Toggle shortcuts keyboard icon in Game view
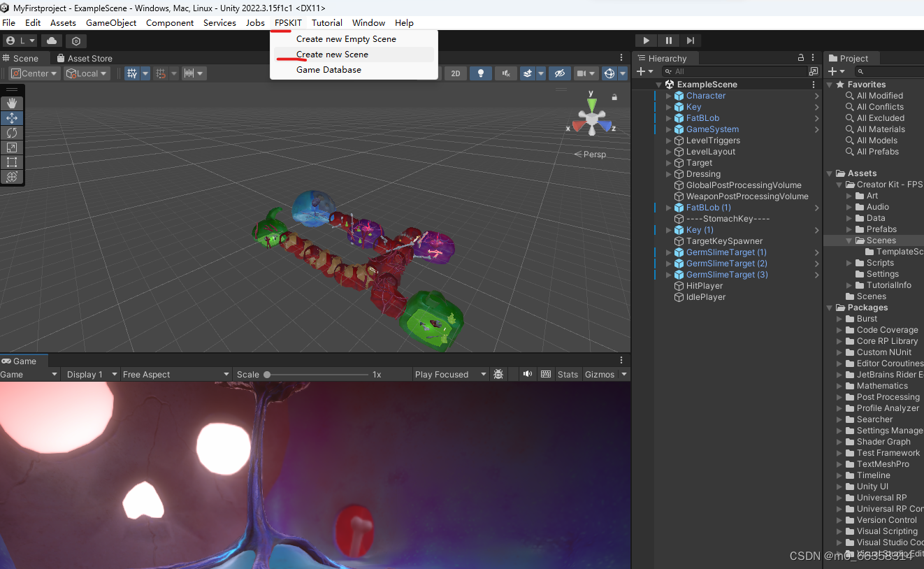Screen dimensions: 924x569 click(x=546, y=375)
